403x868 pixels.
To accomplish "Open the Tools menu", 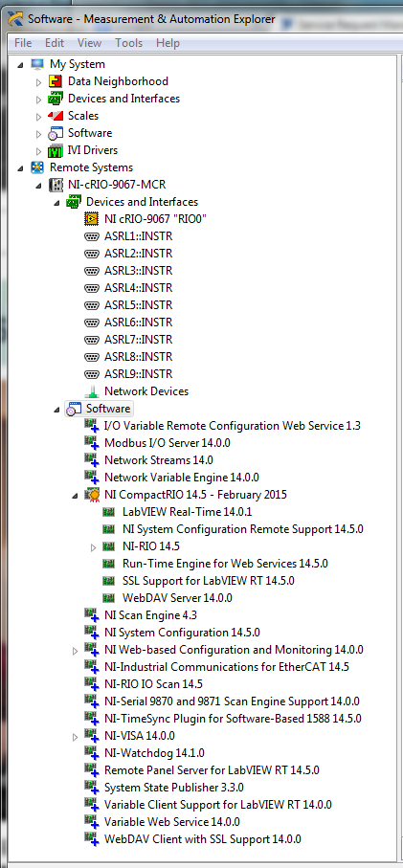I will [x=128, y=43].
